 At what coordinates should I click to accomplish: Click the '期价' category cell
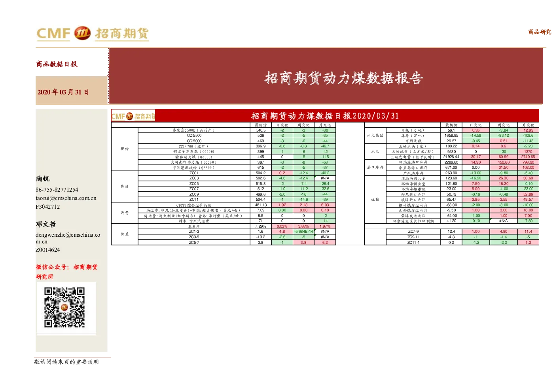point(125,186)
